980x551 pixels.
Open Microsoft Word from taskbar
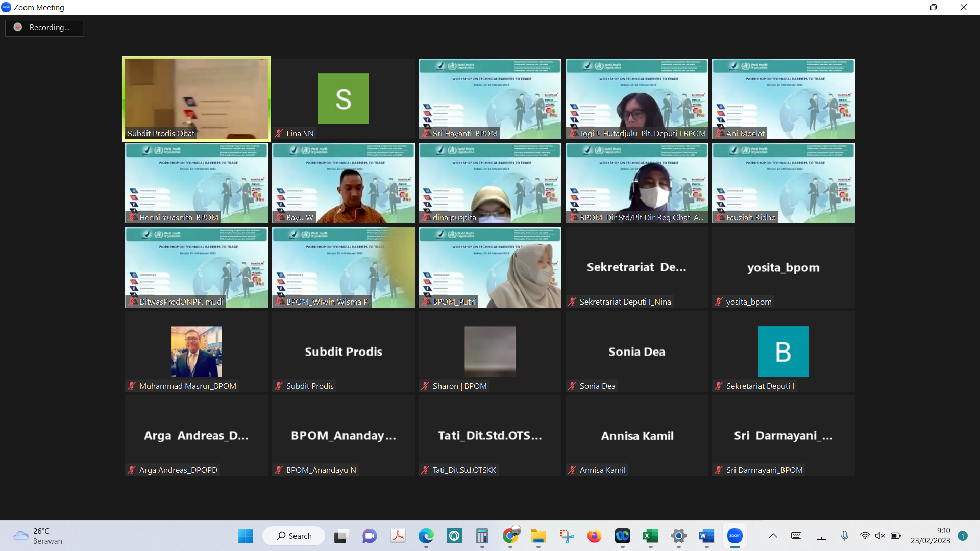pos(706,536)
